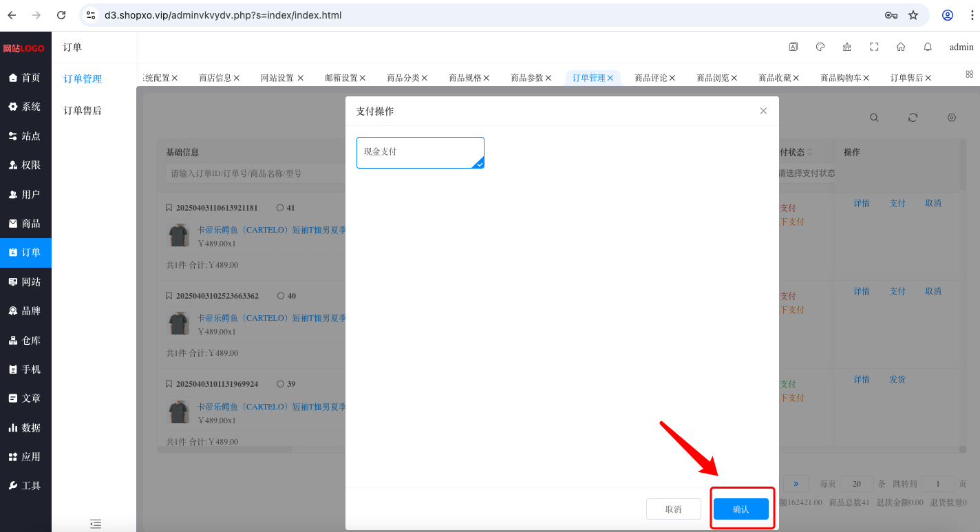Click the browser address bar URL
Screen dimensions: 980x532
pos(223,15)
